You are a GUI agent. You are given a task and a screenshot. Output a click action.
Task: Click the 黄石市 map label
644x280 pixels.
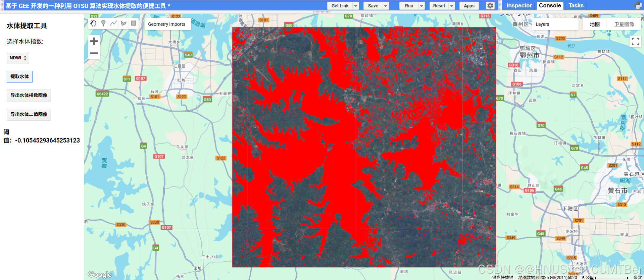[x=617, y=190]
